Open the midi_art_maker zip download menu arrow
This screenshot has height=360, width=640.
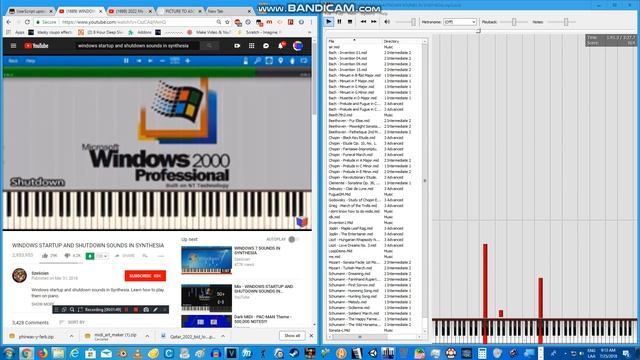pos(147,336)
